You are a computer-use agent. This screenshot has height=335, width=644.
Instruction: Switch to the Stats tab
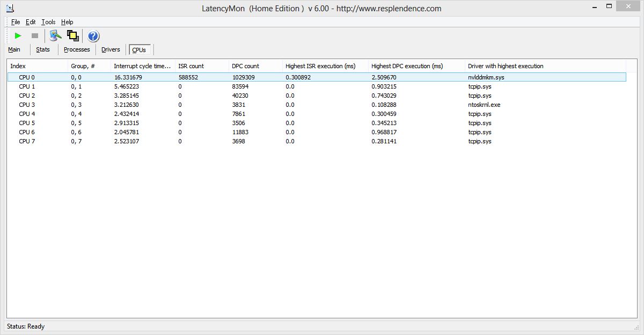coord(43,49)
